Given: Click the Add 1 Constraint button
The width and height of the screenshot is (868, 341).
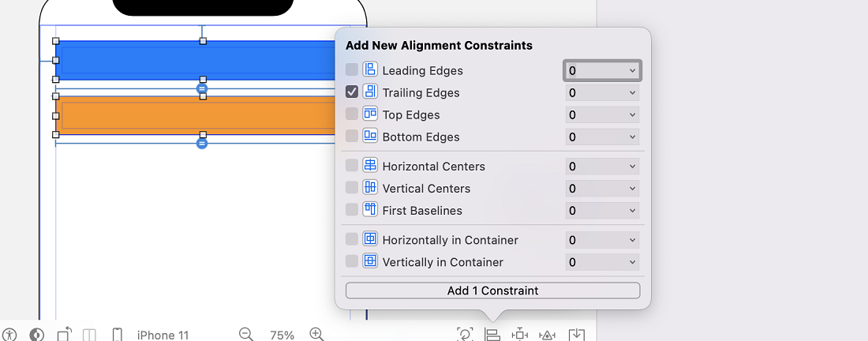Looking at the screenshot, I should pos(492,290).
